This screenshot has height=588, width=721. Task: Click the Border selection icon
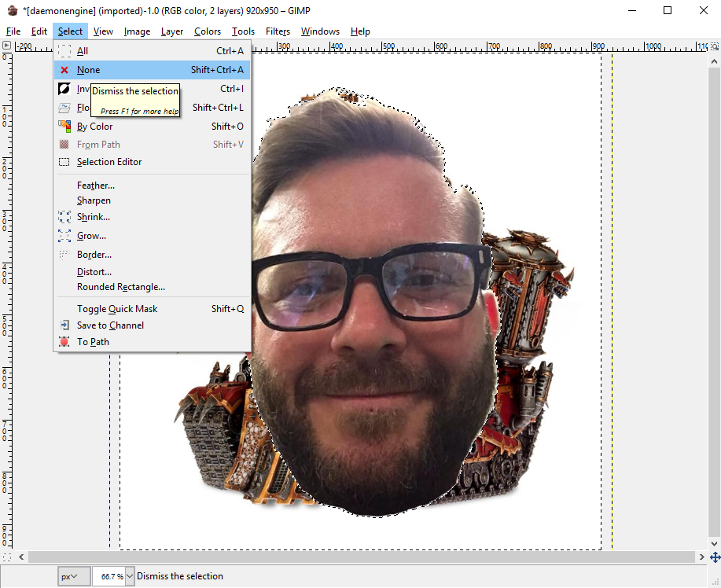64,255
